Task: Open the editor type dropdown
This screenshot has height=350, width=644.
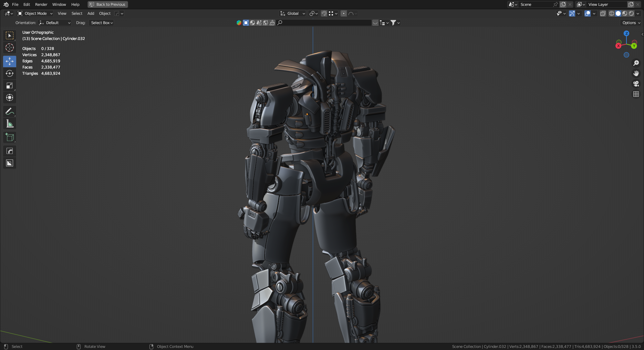Action: pos(9,13)
